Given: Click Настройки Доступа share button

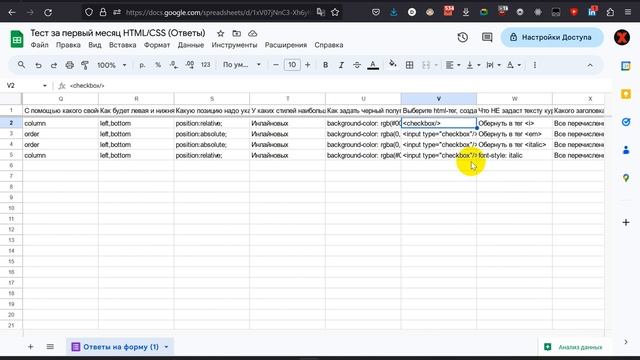Looking at the screenshot, I should [552, 37].
